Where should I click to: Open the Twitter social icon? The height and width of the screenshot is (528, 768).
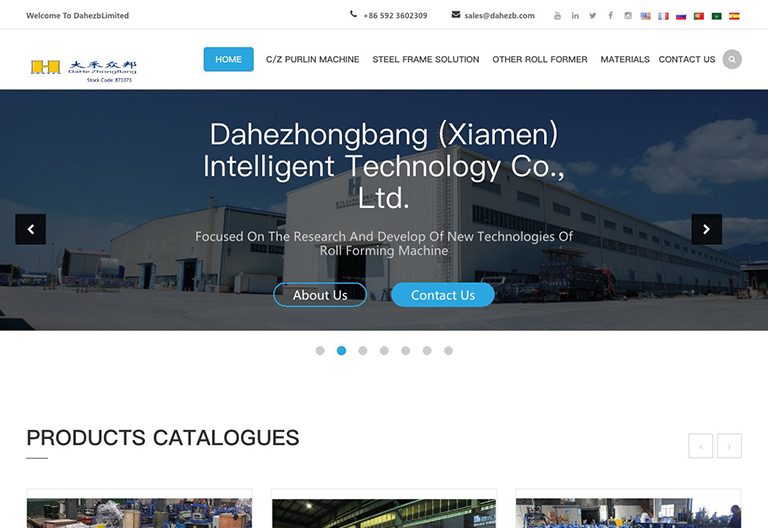click(x=593, y=16)
